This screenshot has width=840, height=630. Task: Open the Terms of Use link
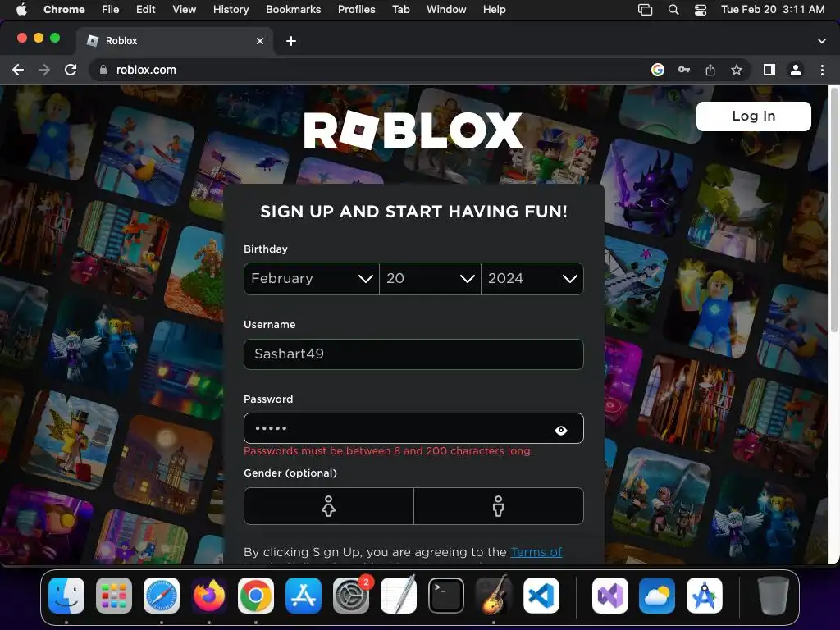pyautogui.click(x=536, y=552)
